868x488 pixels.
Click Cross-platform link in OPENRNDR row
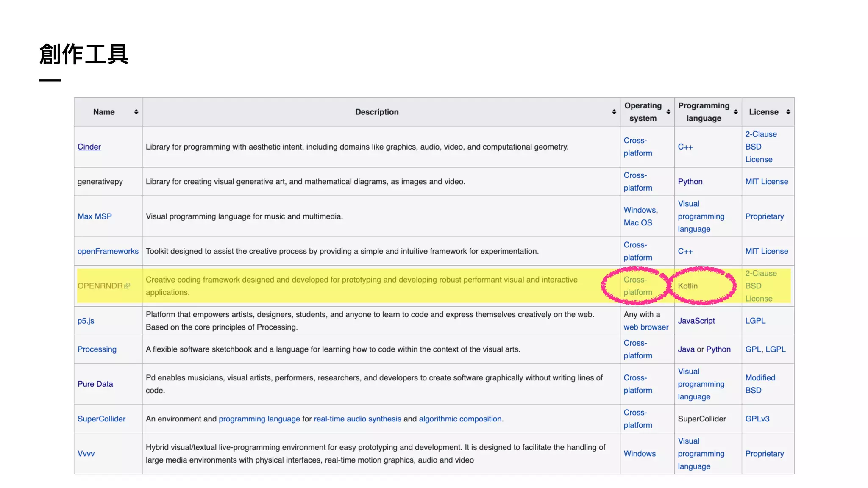[638, 286]
